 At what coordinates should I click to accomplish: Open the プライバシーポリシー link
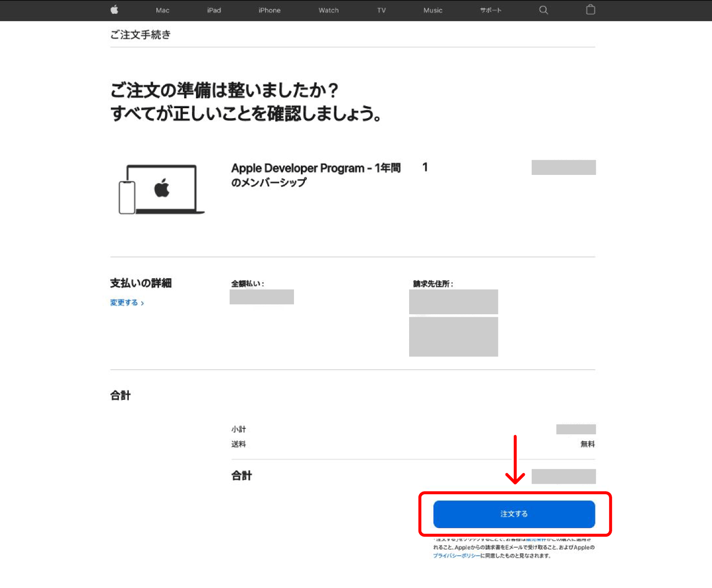(x=456, y=556)
